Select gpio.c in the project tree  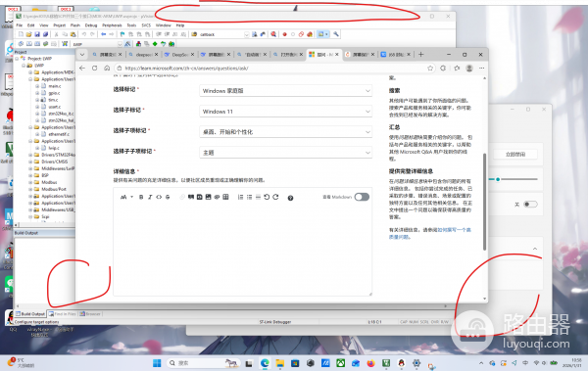(x=54, y=93)
